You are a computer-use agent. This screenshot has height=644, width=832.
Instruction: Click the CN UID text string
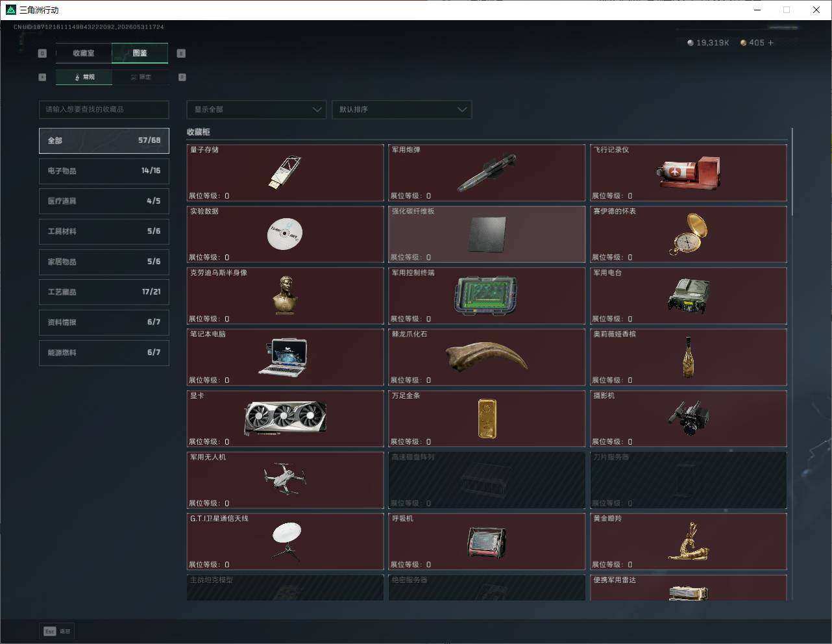(x=89, y=27)
